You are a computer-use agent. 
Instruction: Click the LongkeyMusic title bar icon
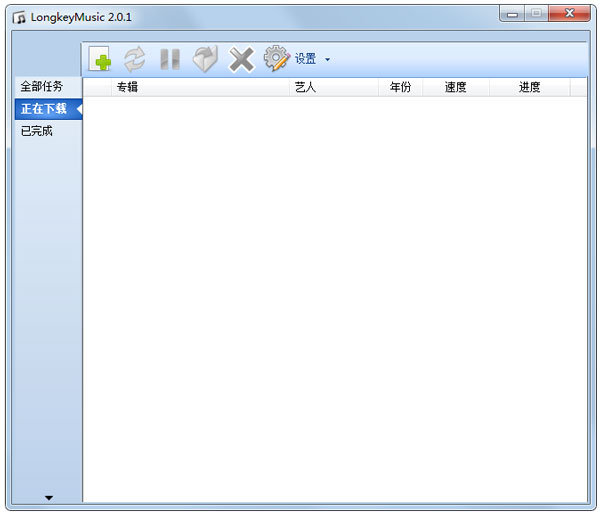pyautogui.click(x=19, y=17)
